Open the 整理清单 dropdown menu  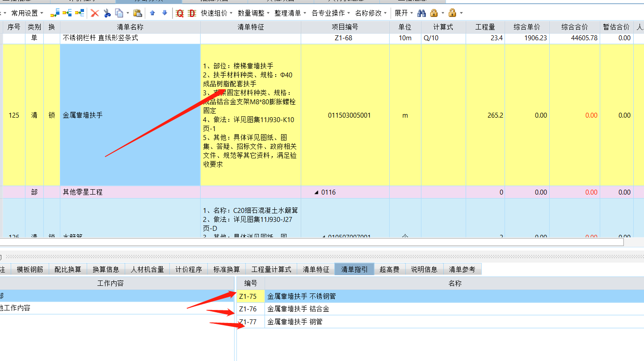290,13
